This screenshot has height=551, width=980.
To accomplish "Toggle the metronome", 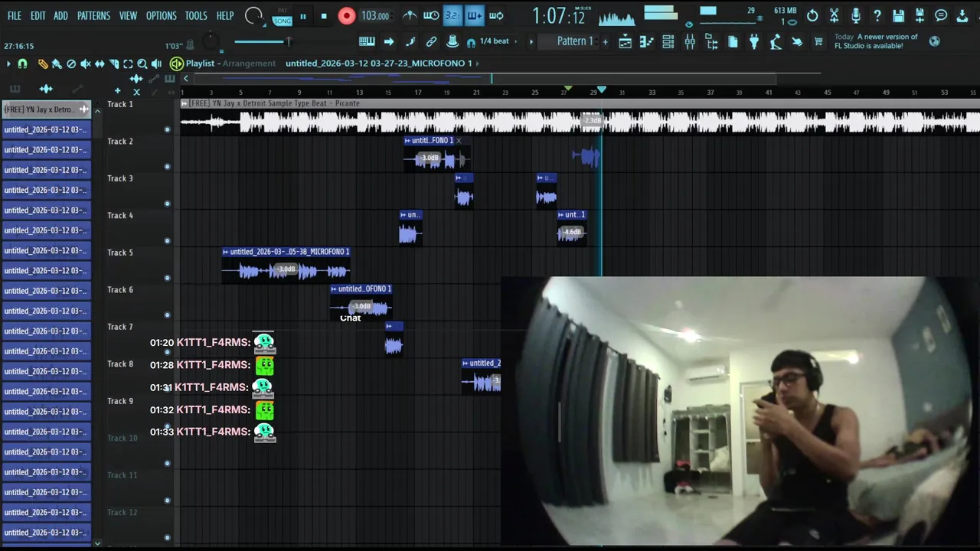I will point(410,15).
